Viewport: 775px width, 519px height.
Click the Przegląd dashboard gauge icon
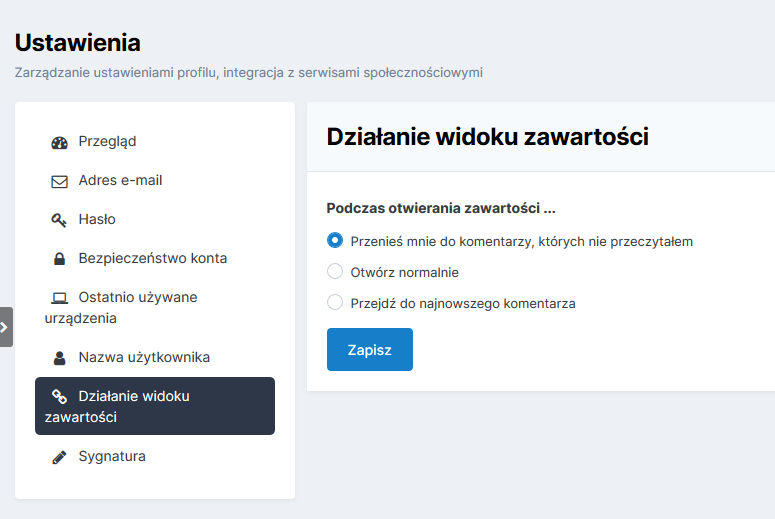(59, 142)
